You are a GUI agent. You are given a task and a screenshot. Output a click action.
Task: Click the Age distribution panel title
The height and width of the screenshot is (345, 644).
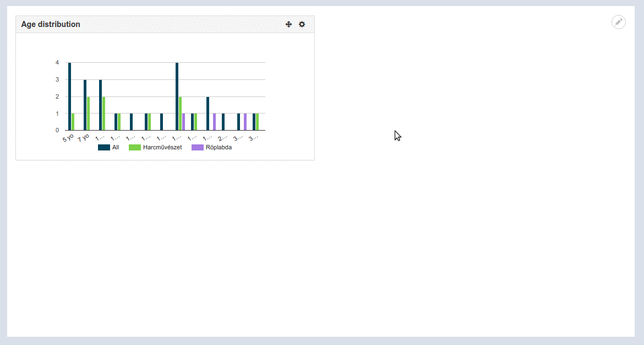click(x=51, y=24)
